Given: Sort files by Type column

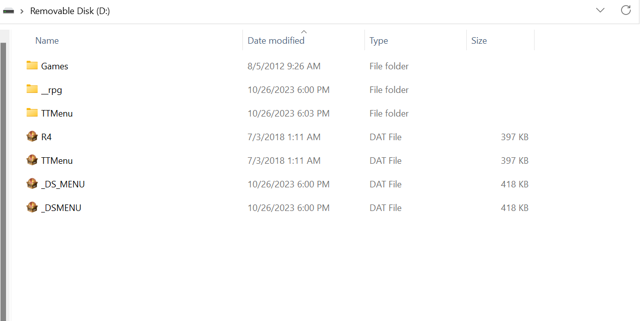Looking at the screenshot, I should point(378,41).
